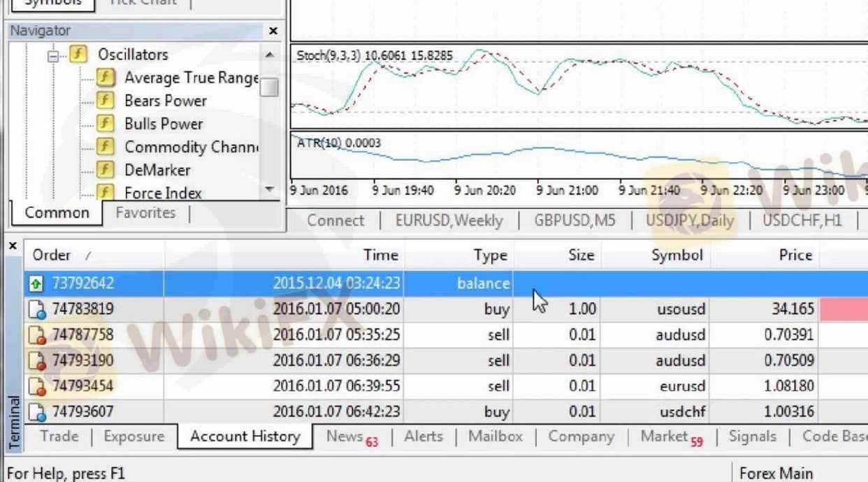Image resolution: width=868 pixels, height=482 pixels.
Task: Open the Connect chart tab
Action: coord(335,220)
